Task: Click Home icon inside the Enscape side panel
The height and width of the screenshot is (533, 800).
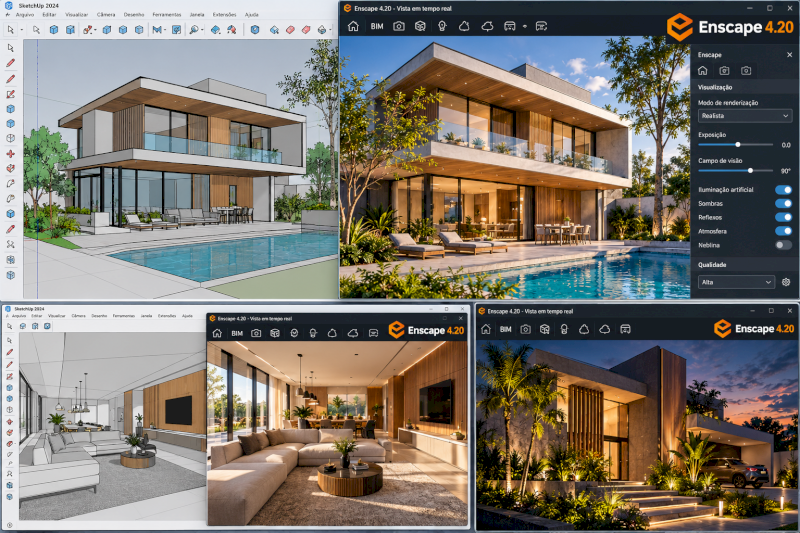Action: pos(703,70)
